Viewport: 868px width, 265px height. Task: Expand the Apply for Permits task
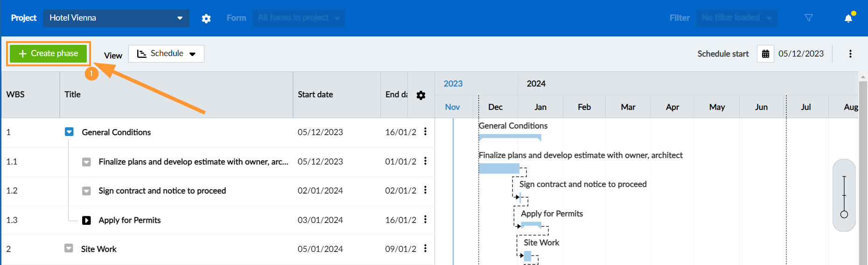(x=86, y=220)
